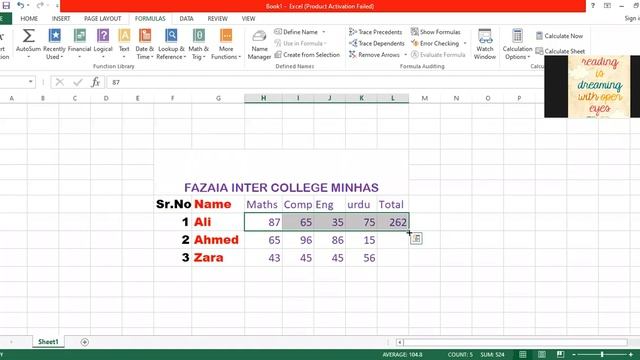This screenshot has width=640, height=360.
Task: Zoom out with the minus button
Action: (574, 354)
